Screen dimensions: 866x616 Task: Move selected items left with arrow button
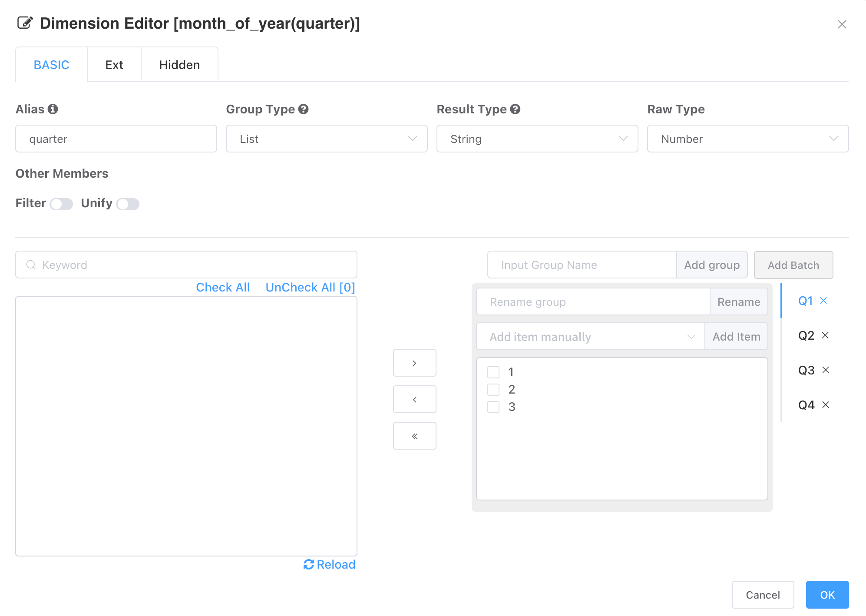[414, 399]
